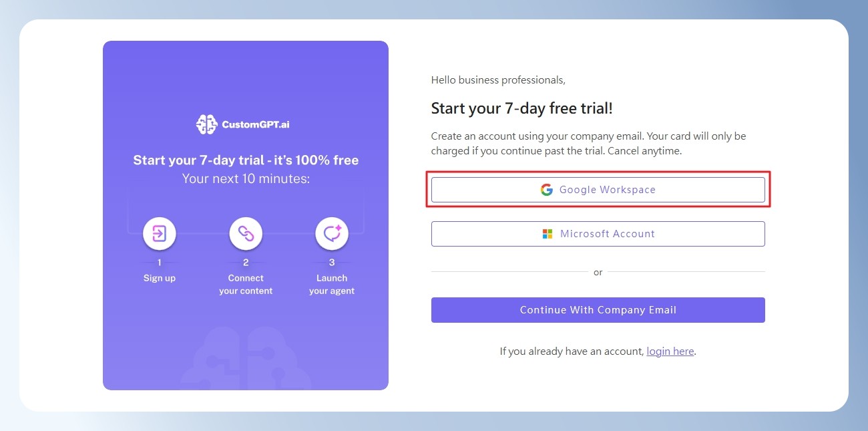The image size is (868, 431).
Task: Open the login here link
Action: coord(670,351)
